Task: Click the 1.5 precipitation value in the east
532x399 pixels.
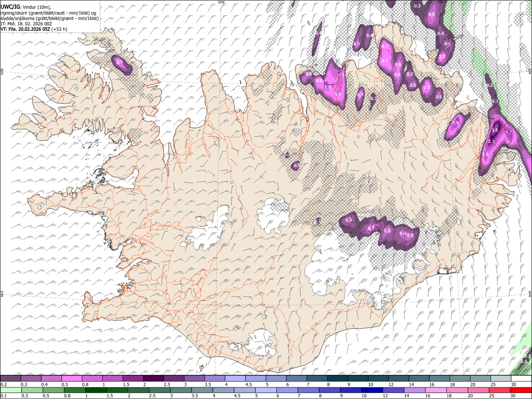Action: [456, 123]
